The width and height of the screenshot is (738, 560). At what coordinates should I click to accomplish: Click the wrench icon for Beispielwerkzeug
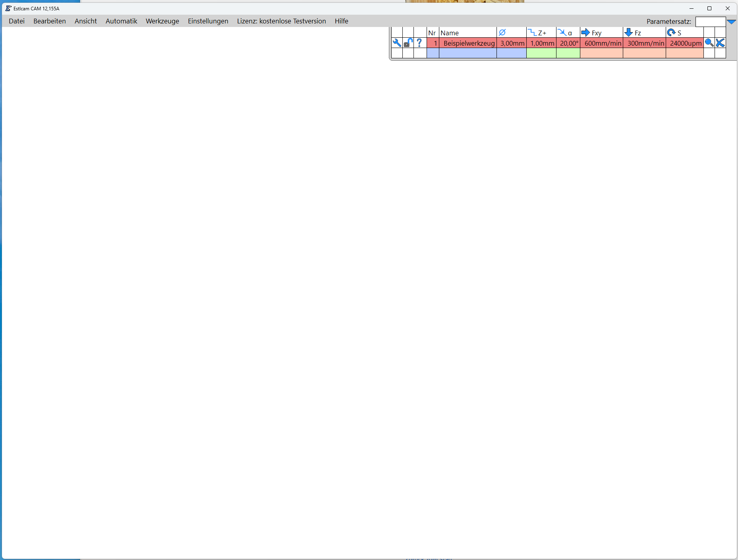click(x=397, y=43)
